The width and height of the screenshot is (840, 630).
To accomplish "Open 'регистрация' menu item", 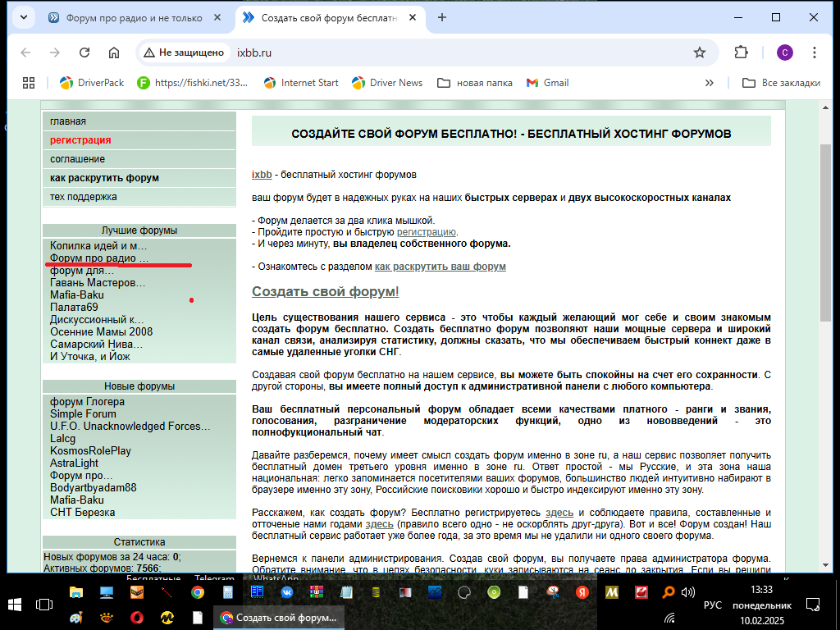I will pyautogui.click(x=139, y=140).
